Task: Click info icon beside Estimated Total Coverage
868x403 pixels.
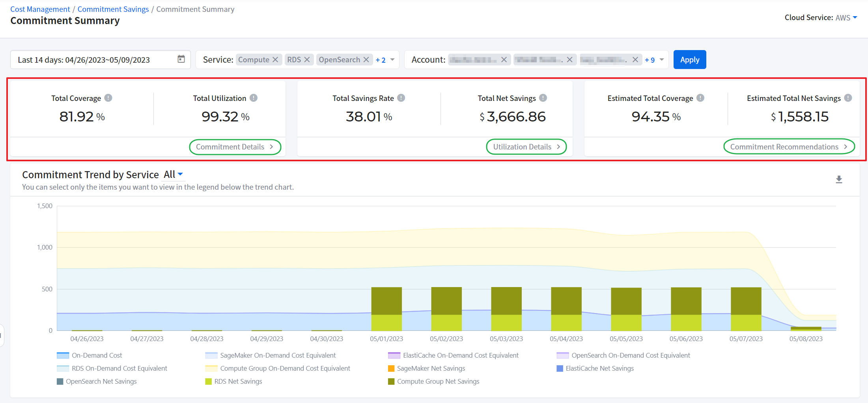Action: (700, 98)
